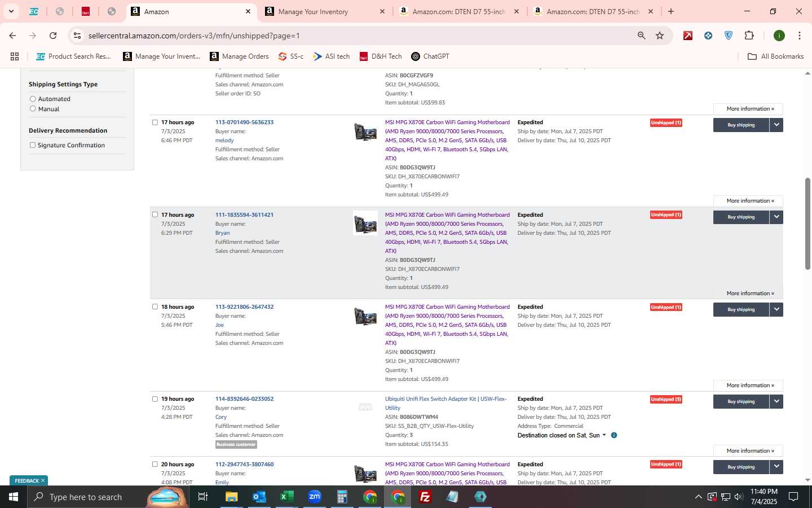Click the page vertical scrollbar thumb

(807, 224)
